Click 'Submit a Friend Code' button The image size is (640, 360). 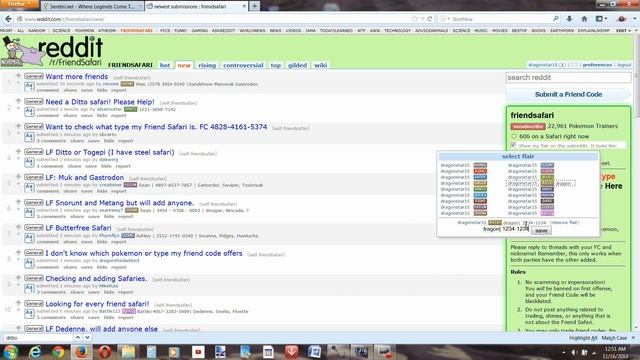coord(568,94)
